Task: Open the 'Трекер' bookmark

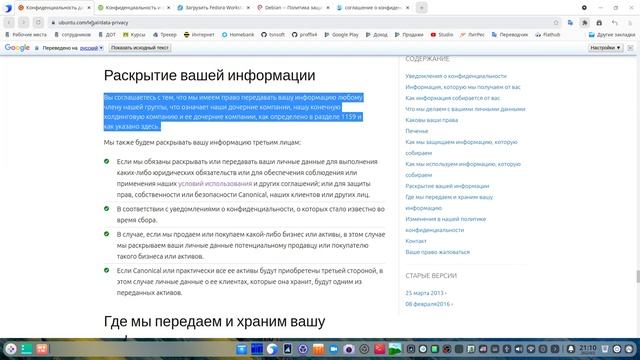Action: click(164, 35)
